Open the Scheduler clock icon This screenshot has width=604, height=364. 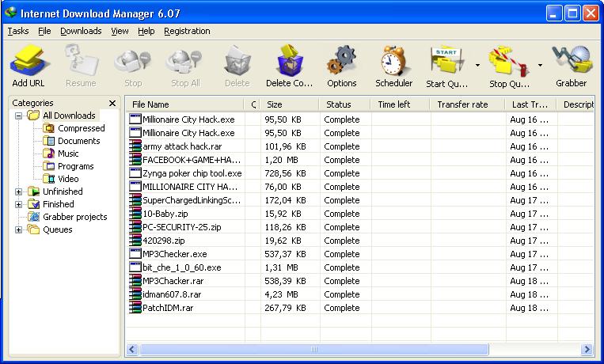[393, 60]
